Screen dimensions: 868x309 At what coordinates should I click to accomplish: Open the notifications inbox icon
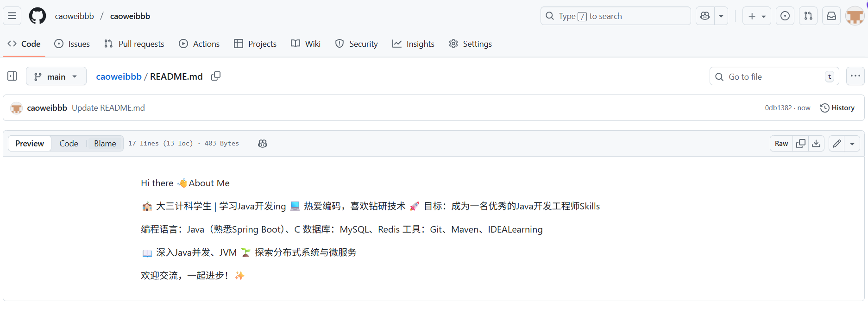click(831, 16)
